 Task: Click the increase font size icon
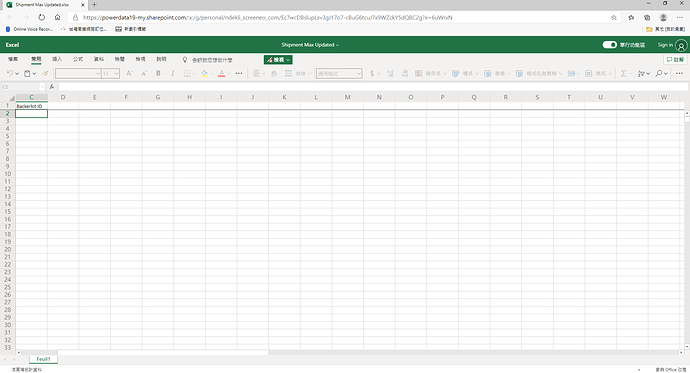[129, 73]
